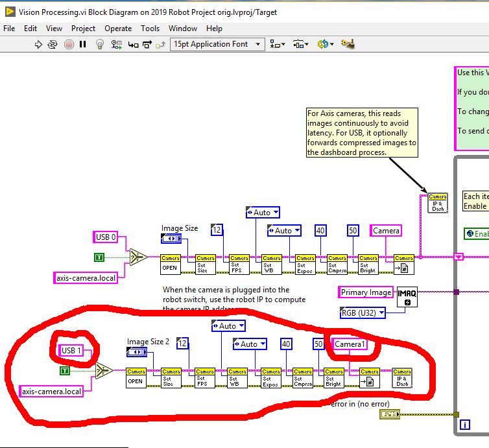
Task: Open the lower exposure Auto enum
Action: (x=250, y=344)
